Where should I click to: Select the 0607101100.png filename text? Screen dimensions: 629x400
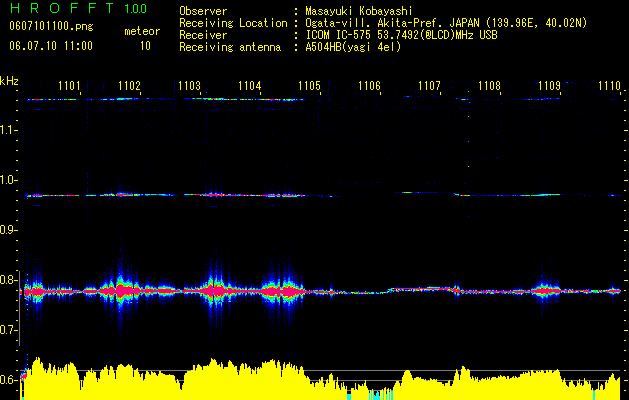click(51, 26)
